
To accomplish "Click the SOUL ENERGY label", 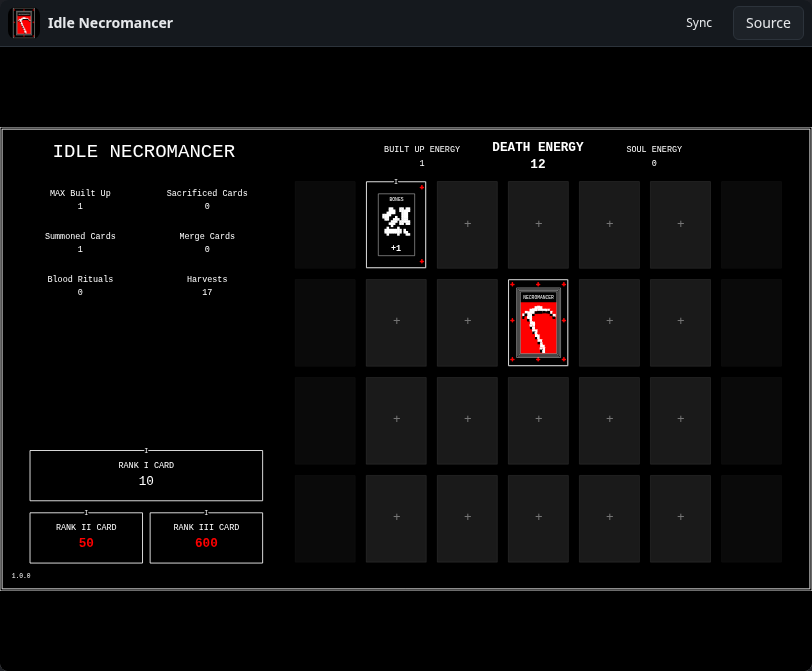I will click(654, 149).
